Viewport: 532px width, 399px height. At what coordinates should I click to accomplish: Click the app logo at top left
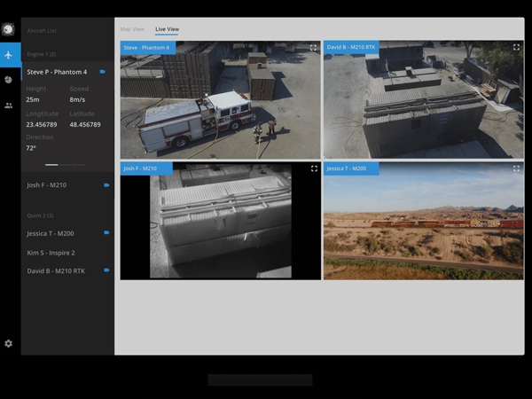point(10,29)
